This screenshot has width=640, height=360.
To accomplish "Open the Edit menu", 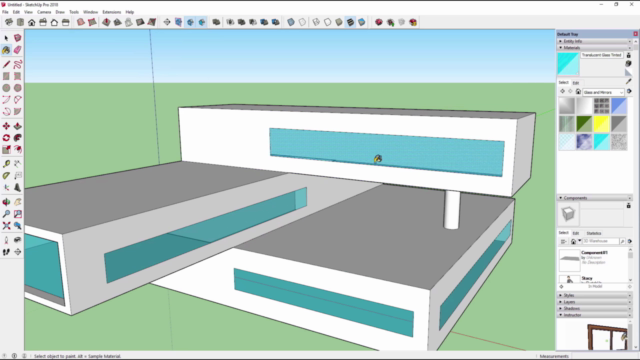I will click(16, 12).
